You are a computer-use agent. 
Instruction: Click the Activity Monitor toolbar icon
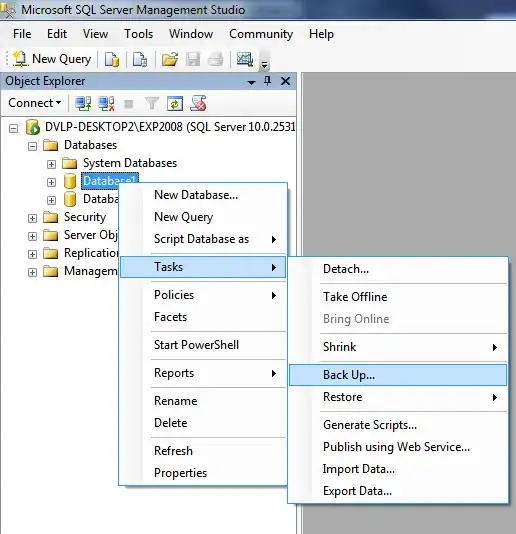pyautogui.click(x=245, y=59)
